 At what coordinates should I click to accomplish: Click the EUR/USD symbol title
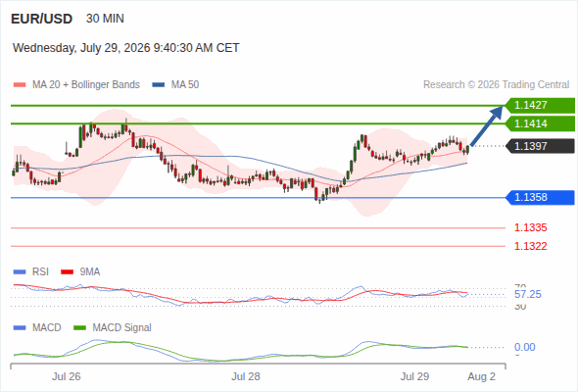[x=42, y=19]
